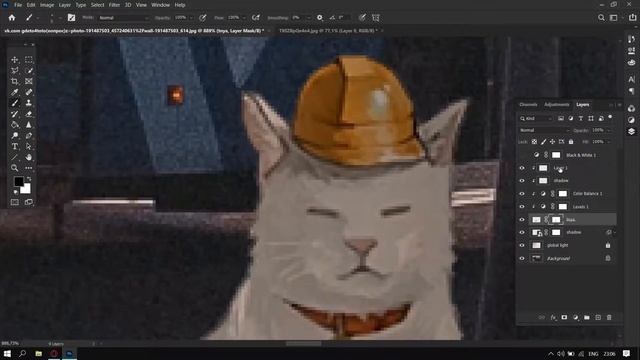
Task: Click the Delete layer trash icon
Action: (x=609, y=317)
